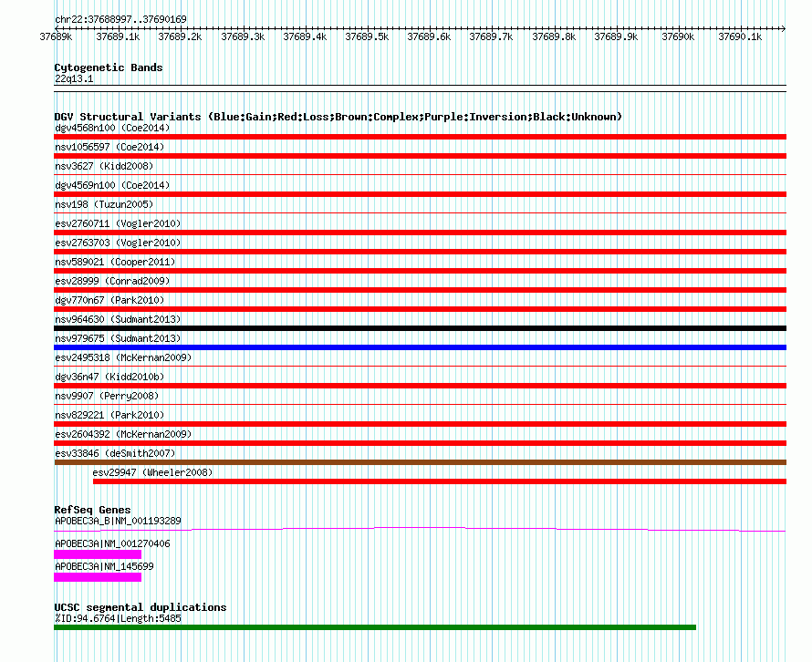The width and height of the screenshot is (812, 662).
Task: Open variant nsv9907 (Perry2008) label
Action: [107, 396]
